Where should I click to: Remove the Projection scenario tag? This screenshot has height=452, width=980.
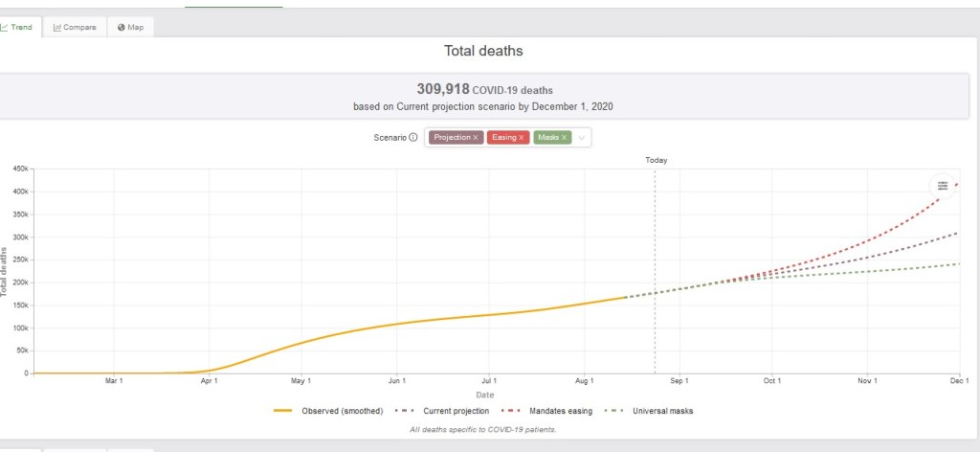click(x=475, y=138)
